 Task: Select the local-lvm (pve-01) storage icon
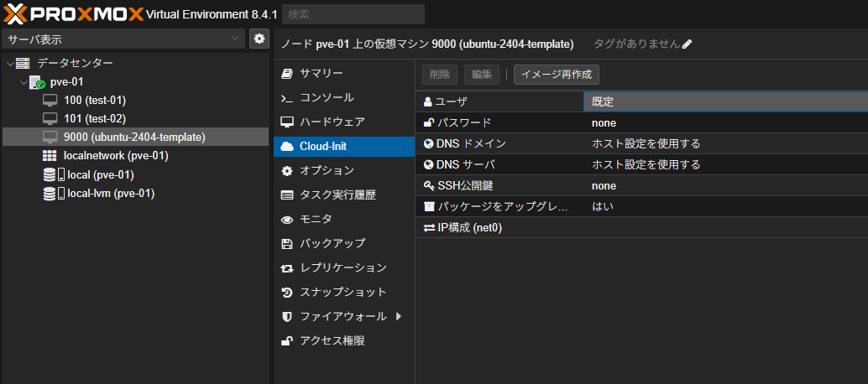point(53,194)
